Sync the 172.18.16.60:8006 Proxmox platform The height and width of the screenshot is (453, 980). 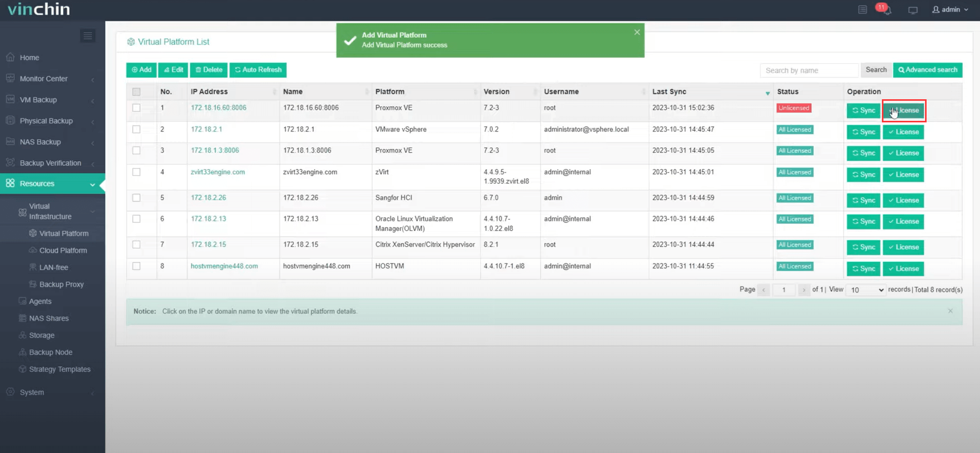(x=863, y=111)
